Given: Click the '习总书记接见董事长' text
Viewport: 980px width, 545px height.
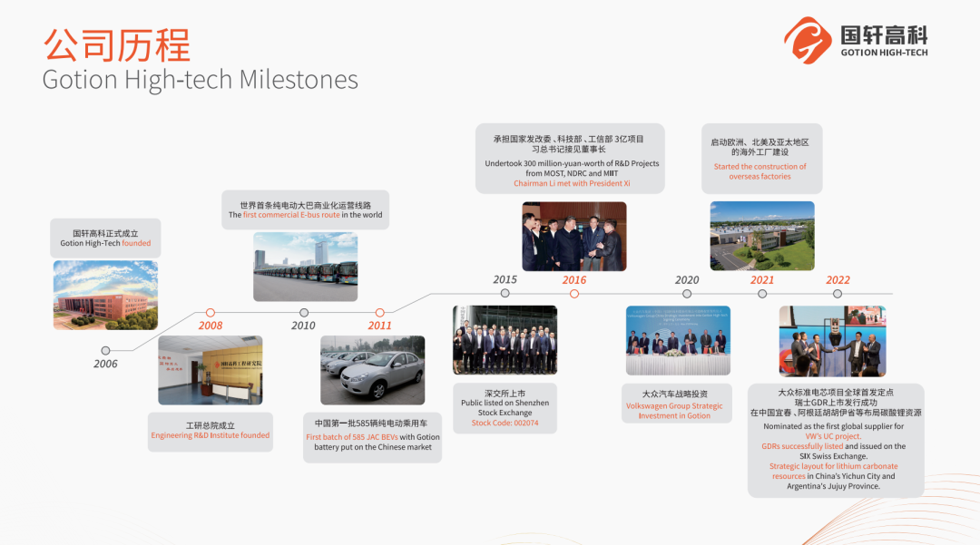Looking at the screenshot, I should pyautogui.click(x=569, y=150).
